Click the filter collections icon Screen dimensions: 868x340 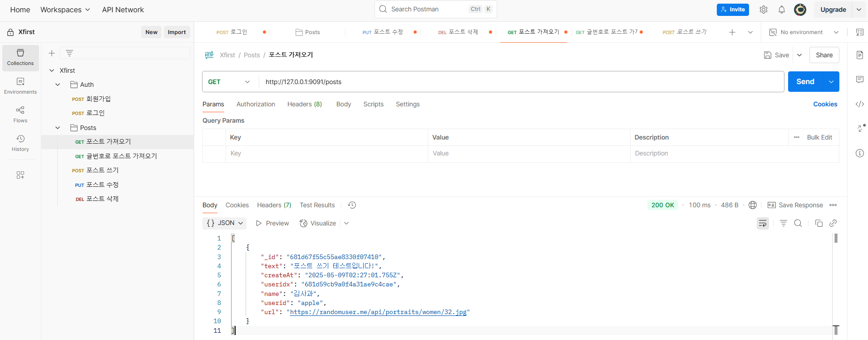click(69, 53)
